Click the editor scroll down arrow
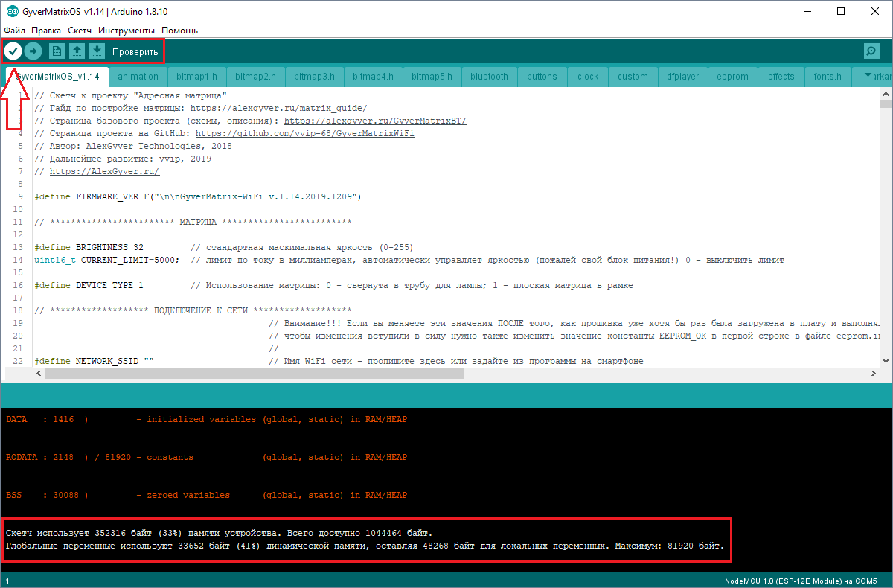The image size is (893, 588). 886,361
